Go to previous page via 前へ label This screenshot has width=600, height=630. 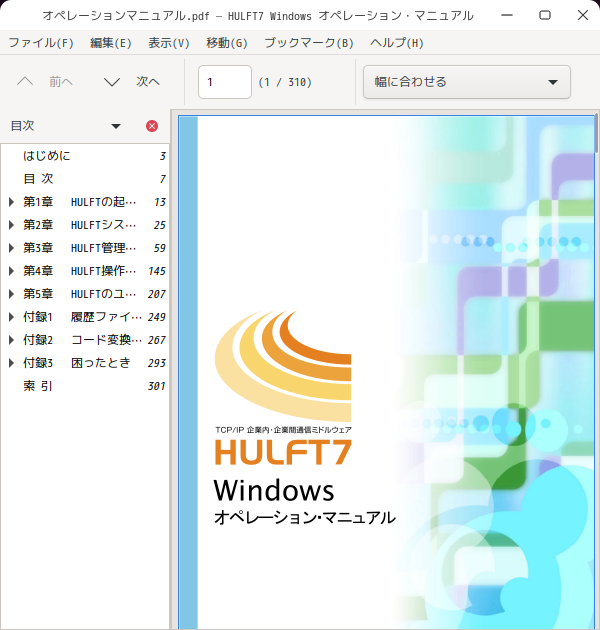[61, 82]
